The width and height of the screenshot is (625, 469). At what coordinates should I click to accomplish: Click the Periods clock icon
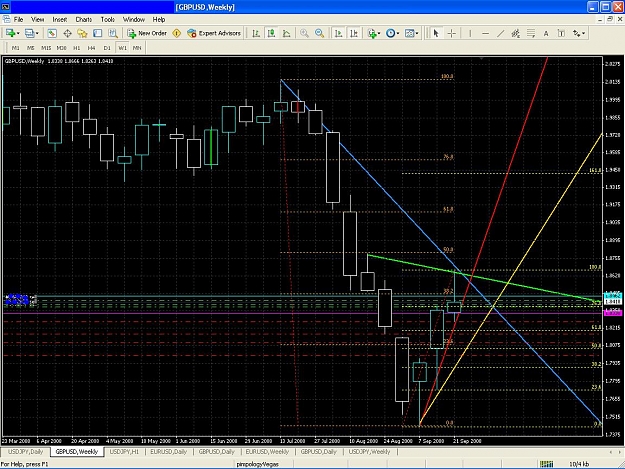pyautogui.click(x=391, y=33)
